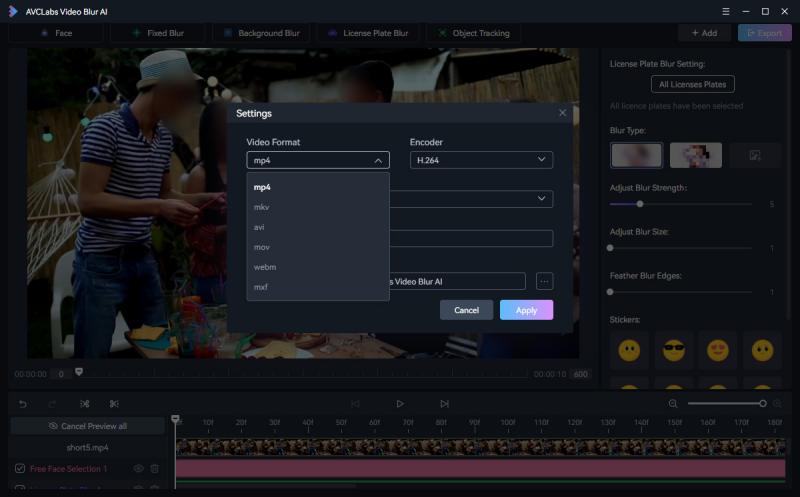Pick the fourth emoji sticker in first row
Screen dimensions: 800x497
762,351
